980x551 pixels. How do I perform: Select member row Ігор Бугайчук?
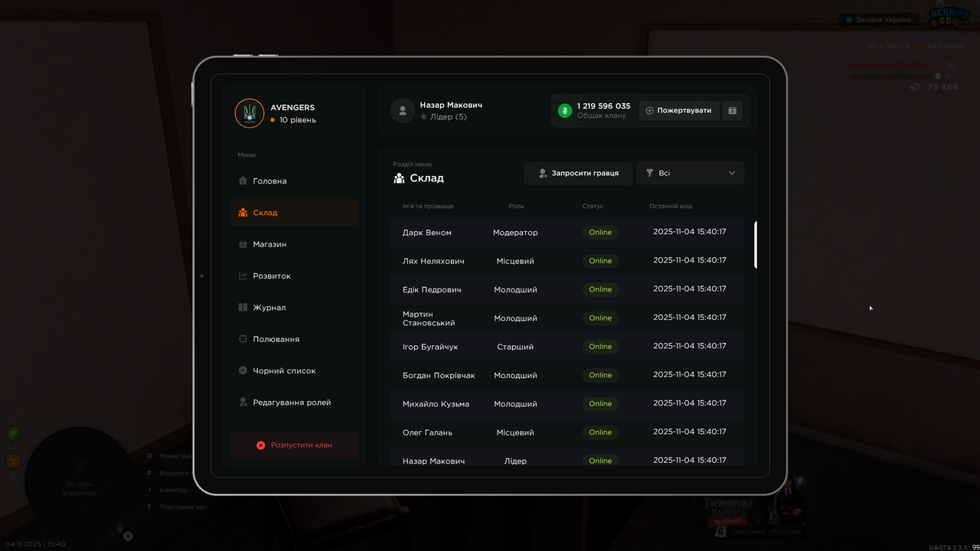pos(567,347)
